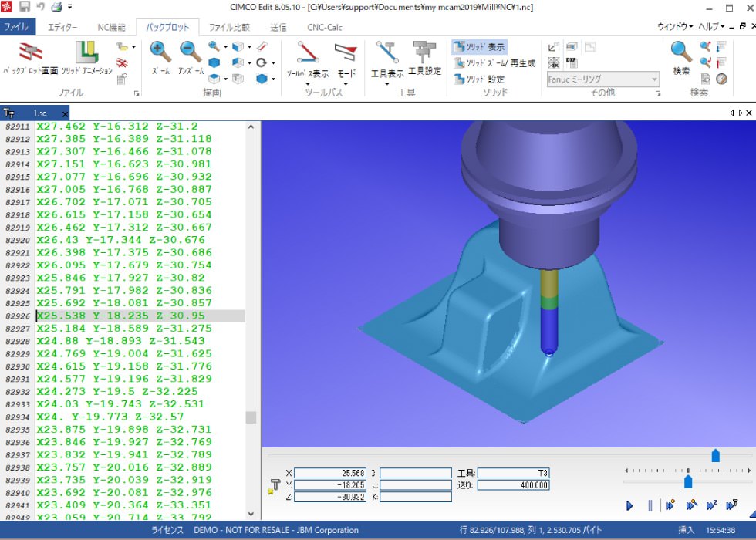Toggle ソリッド表示 solid display on or off
This screenshot has width=756, height=540.
tap(479, 47)
